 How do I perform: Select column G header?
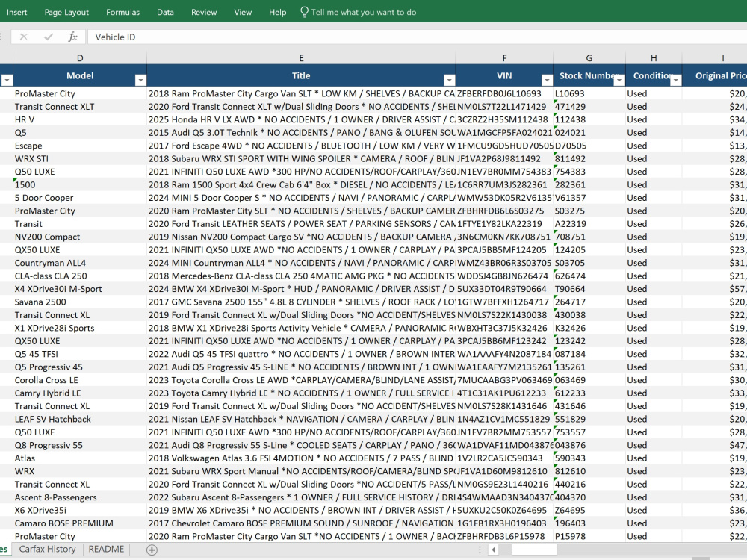[589, 58]
